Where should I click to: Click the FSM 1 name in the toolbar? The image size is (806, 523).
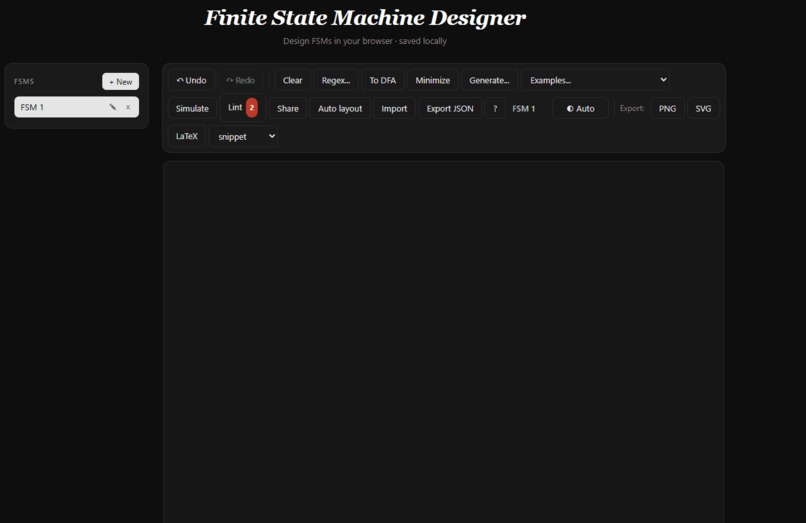point(524,109)
